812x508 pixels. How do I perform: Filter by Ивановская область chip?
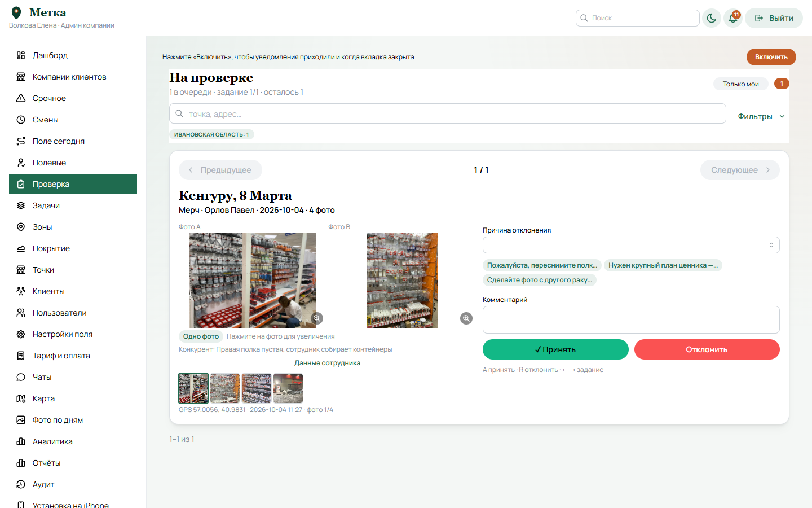pyautogui.click(x=211, y=134)
